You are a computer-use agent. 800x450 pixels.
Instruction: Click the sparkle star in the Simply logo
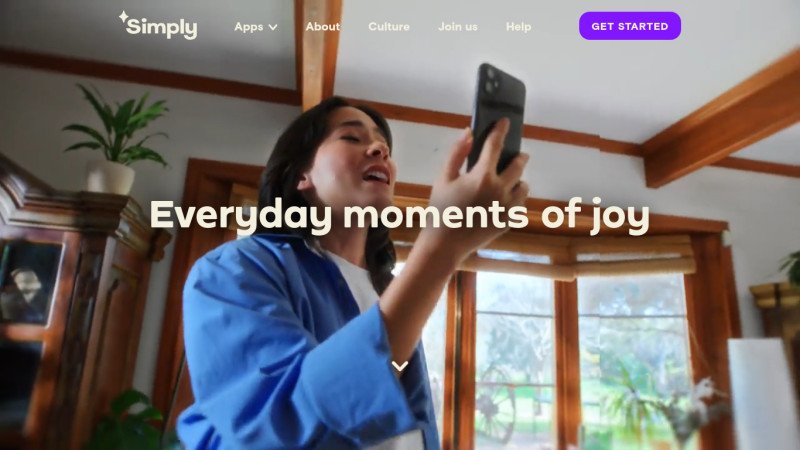(x=123, y=16)
